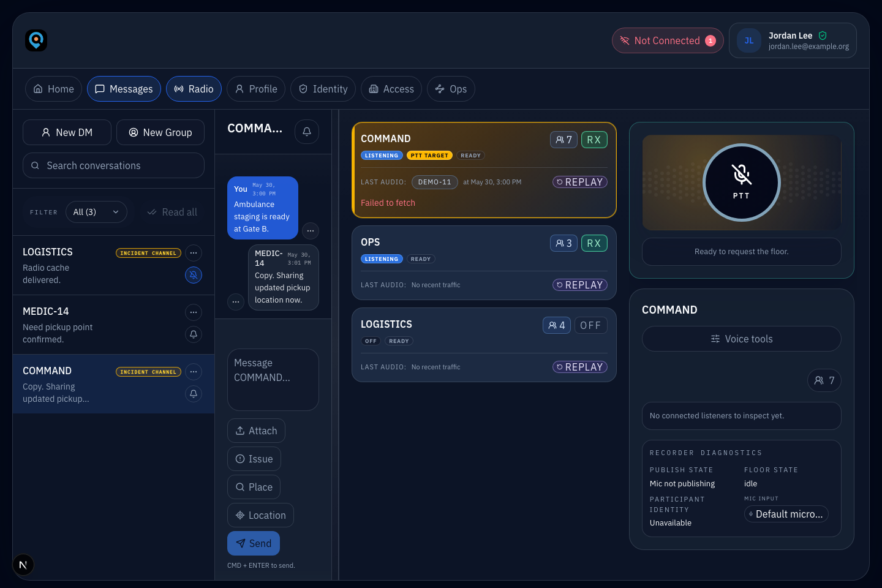This screenshot has height=588, width=882.
Task: Replay last audio on LOGISTICS channel
Action: click(x=580, y=367)
